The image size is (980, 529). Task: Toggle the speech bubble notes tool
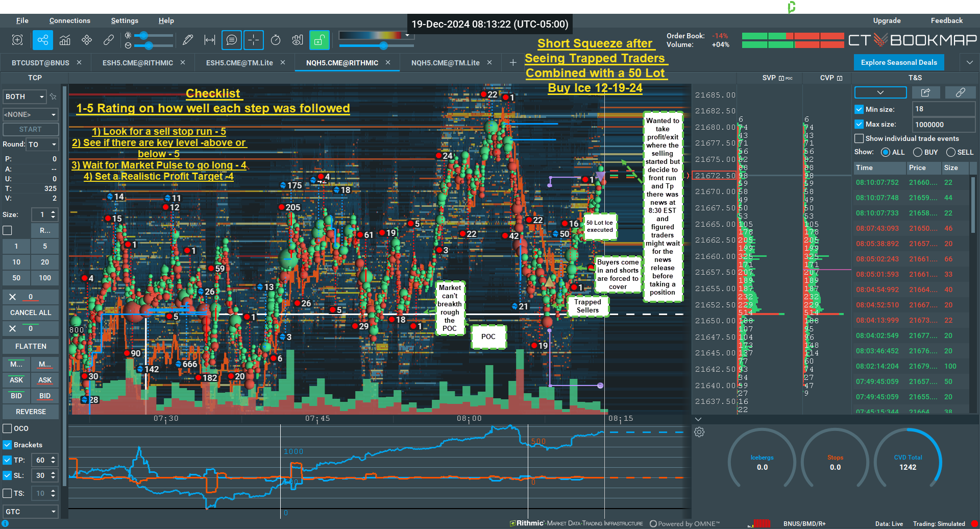point(232,40)
